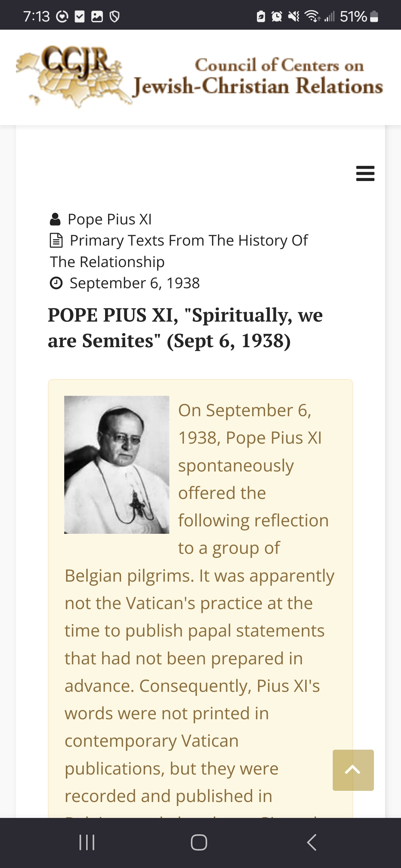Image resolution: width=401 pixels, height=868 pixels.
Task: Open the hamburger navigation menu
Action: point(365,173)
